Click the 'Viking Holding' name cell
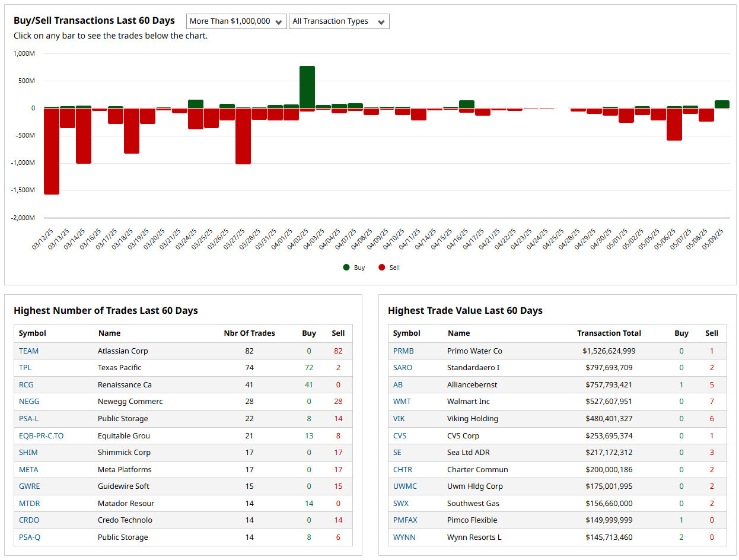Viewport: 739px width, 560px height. [x=473, y=418]
